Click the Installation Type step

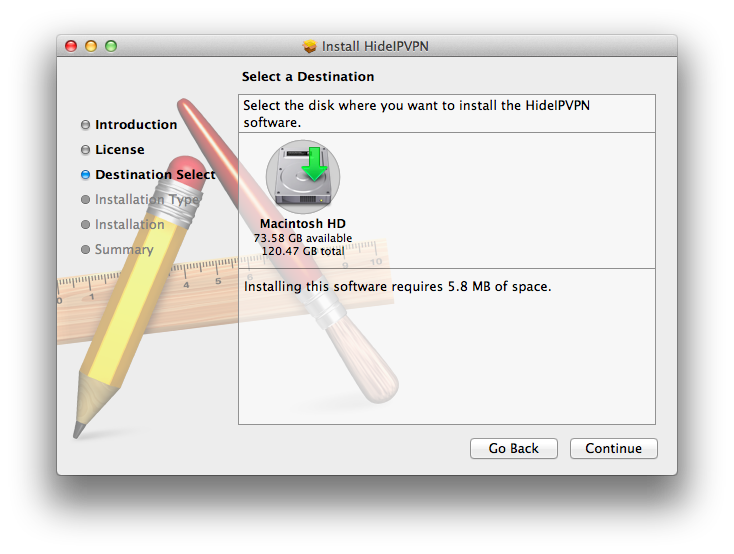pyautogui.click(x=140, y=200)
